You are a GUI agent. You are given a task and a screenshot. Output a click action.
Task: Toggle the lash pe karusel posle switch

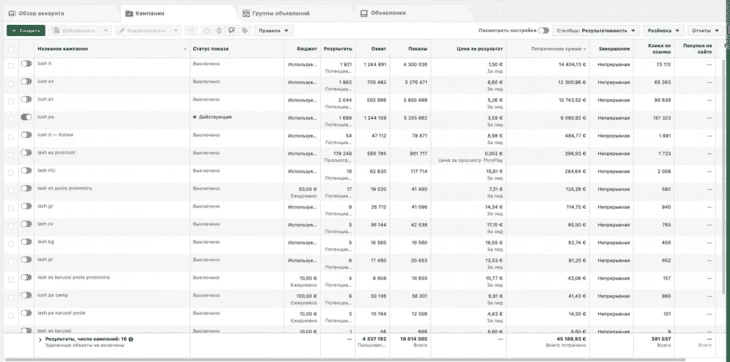pos(26,313)
